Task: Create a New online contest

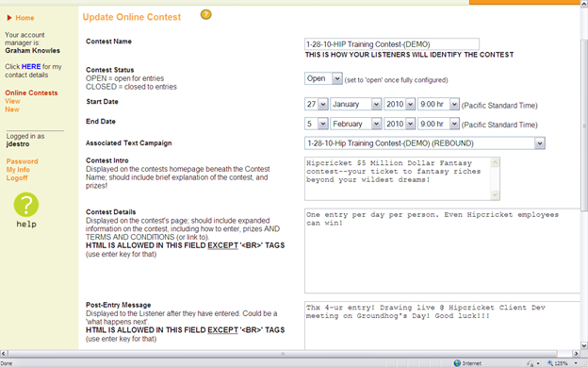Action: click(x=12, y=109)
